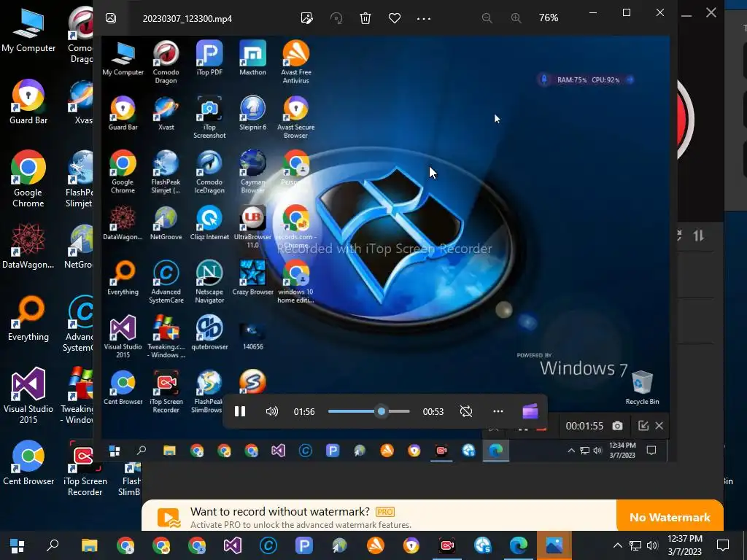Viewport: 747px width, 560px height.
Task: Open the photo collection icon beside the filename
Action: pos(111,18)
